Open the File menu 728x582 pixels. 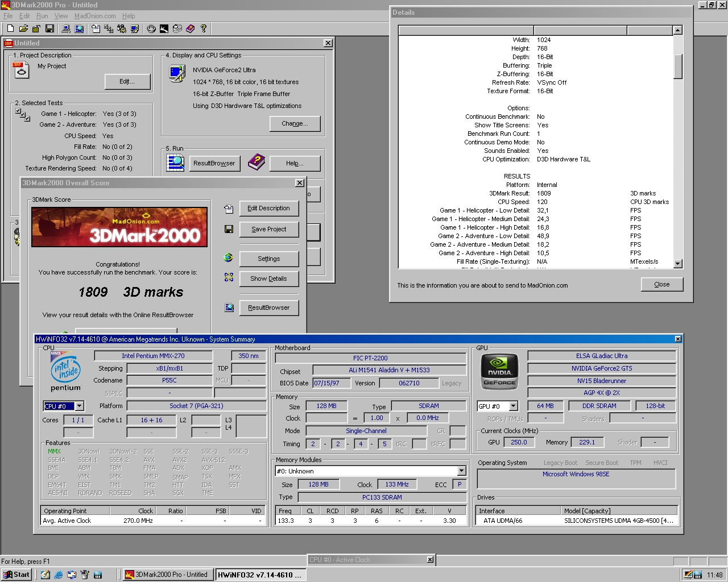pos(8,16)
